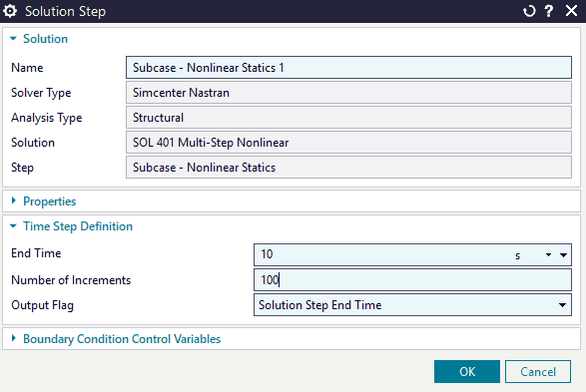Open help via the question mark icon
586x392 pixels.
tap(549, 11)
